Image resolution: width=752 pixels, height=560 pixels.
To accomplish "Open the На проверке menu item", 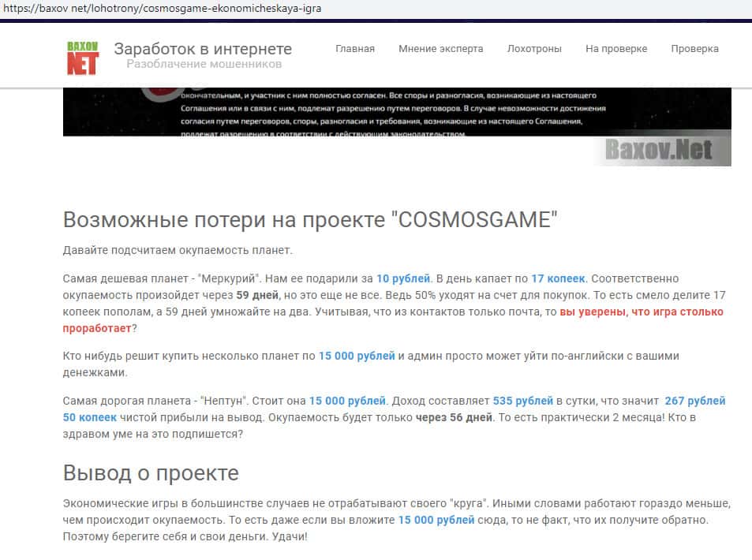I will [616, 49].
